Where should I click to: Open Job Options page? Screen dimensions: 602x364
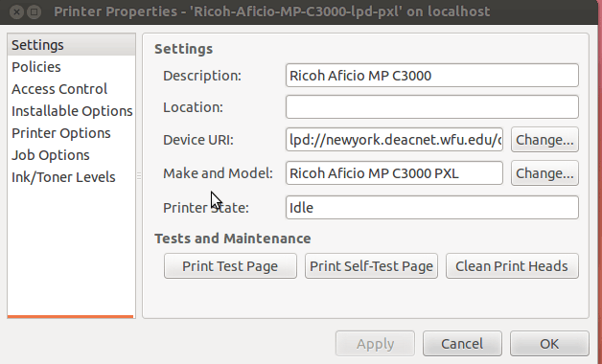tap(71, 155)
